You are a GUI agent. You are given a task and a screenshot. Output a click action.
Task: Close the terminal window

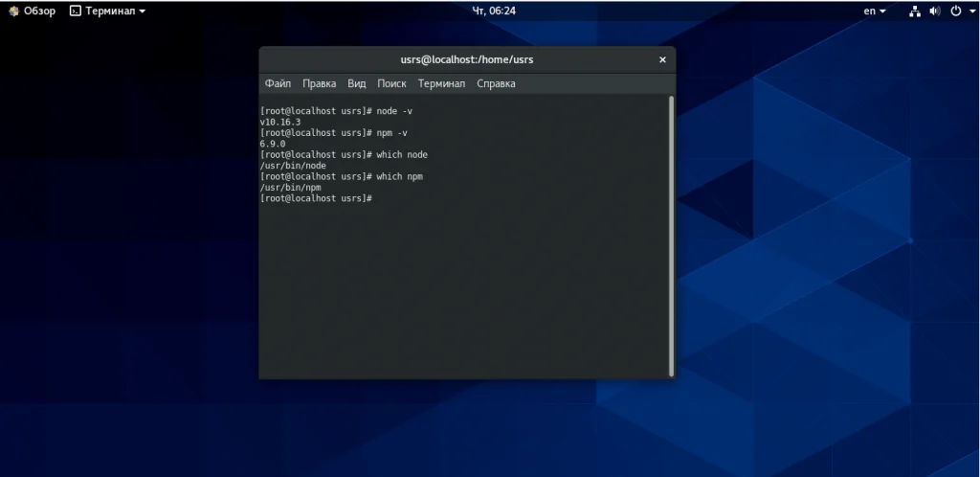662,60
